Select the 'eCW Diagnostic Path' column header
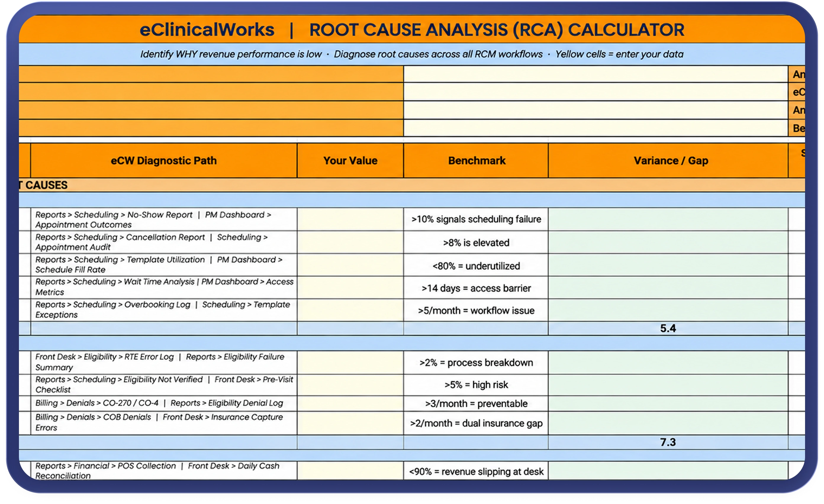 click(x=164, y=160)
